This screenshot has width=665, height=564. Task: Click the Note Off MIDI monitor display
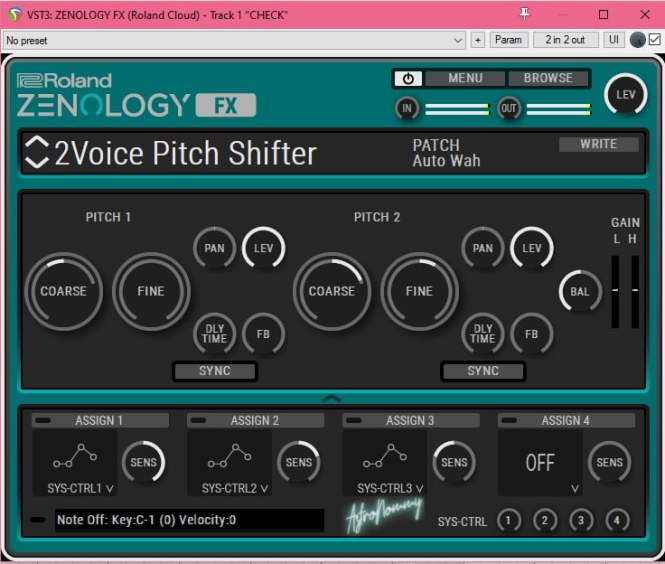pos(189,520)
